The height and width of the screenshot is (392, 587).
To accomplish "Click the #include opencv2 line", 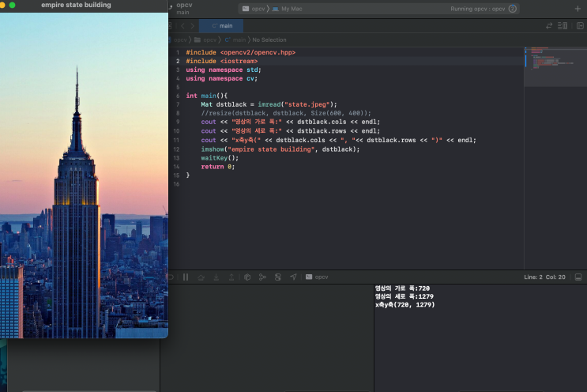I will coord(241,52).
